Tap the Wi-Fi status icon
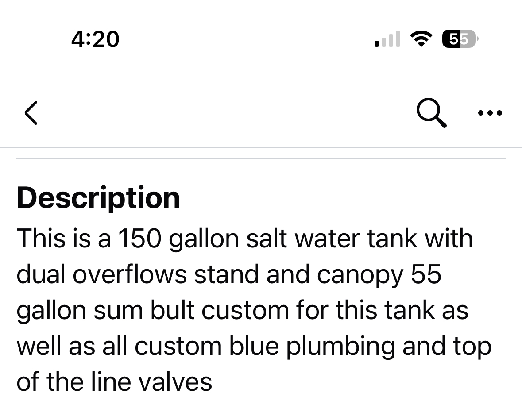 [421, 39]
